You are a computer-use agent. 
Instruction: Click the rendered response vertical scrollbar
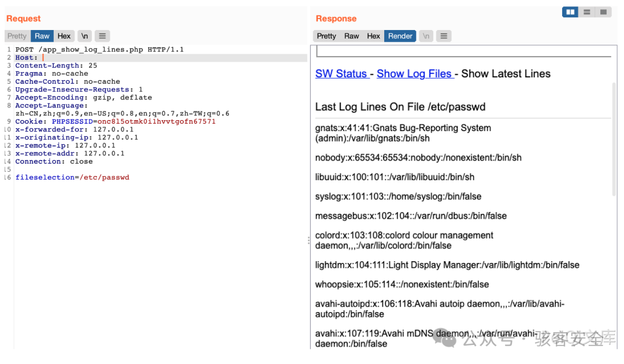(614, 139)
